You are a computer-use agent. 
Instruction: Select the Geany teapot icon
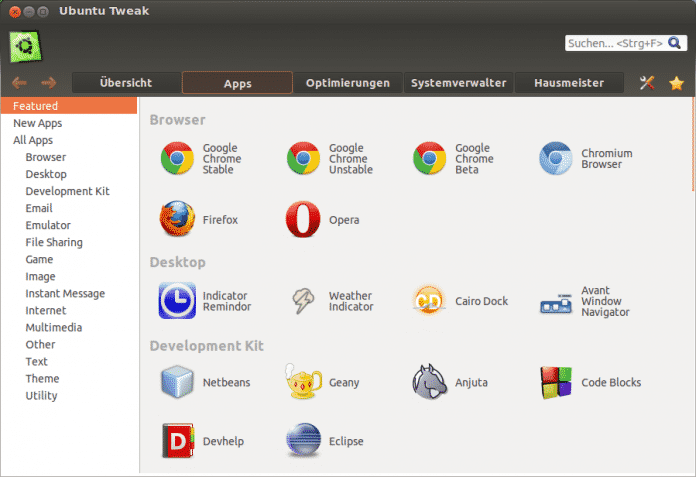click(303, 381)
